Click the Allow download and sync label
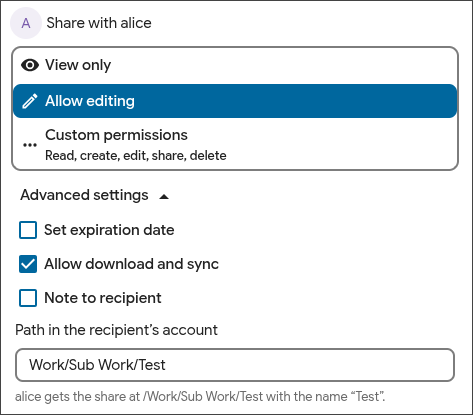Image resolution: width=473 pixels, height=415 pixels. pyautogui.click(x=132, y=264)
